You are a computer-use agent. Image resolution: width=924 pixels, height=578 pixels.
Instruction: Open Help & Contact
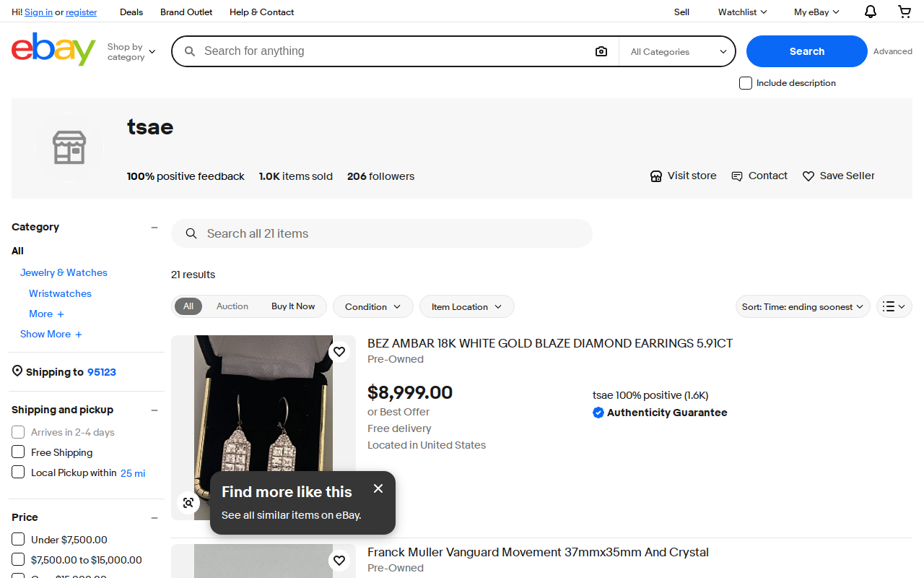click(x=261, y=12)
